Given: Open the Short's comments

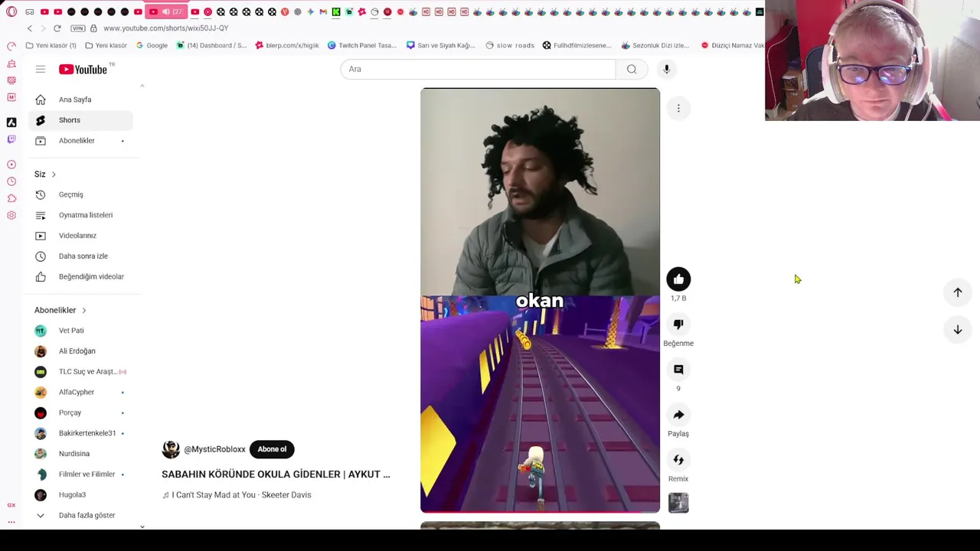Looking at the screenshot, I should coord(678,370).
